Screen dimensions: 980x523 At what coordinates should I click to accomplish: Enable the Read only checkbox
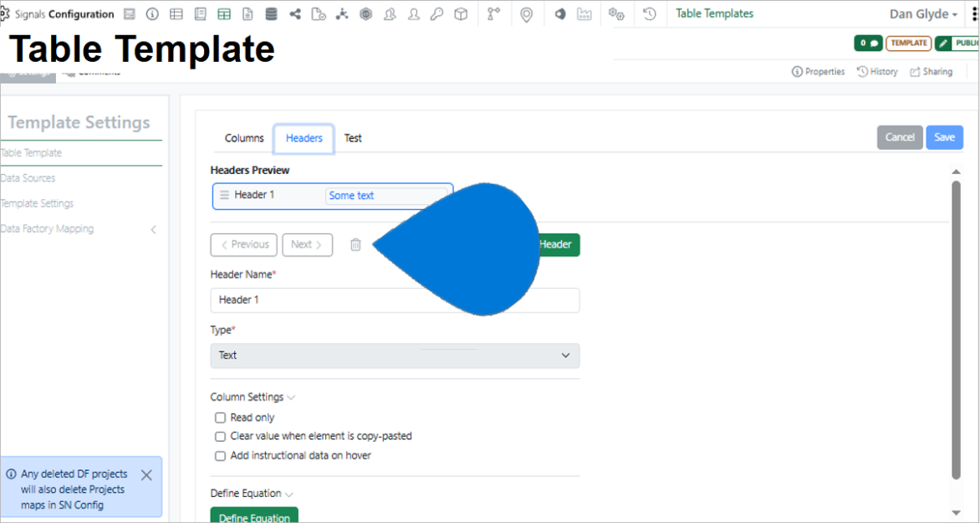click(220, 418)
